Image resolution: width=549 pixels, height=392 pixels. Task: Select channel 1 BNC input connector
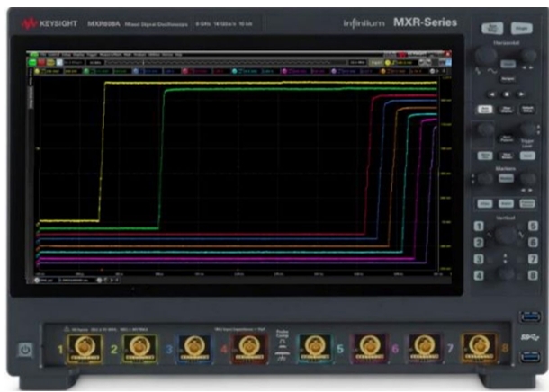(84, 348)
